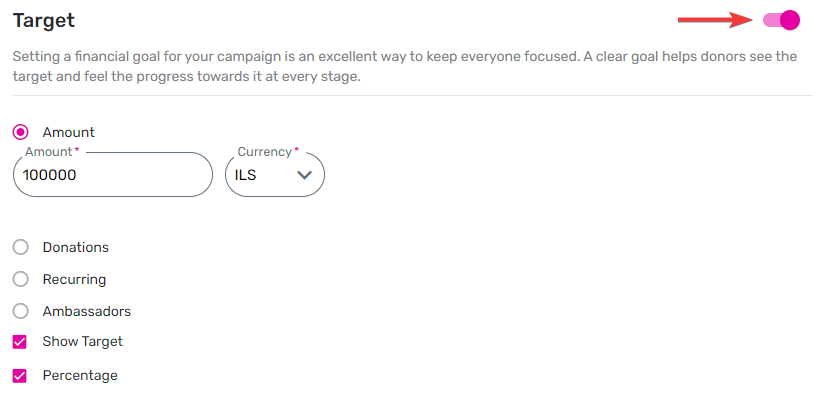The height and width of the screenshot is (395, 824).
Task: Toggle the Target switch off
Action: point(781,20)
